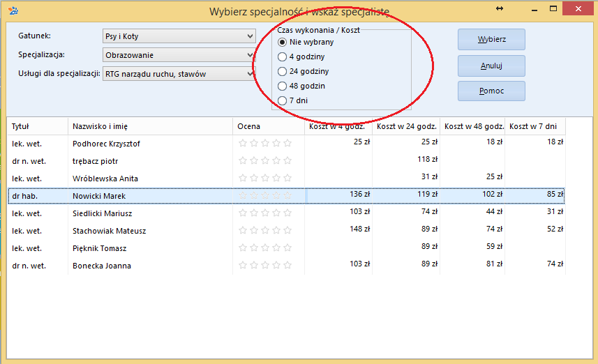Click the Wybierz button
Viewport: 598px width, 364px height.
[x=492, y=39]
